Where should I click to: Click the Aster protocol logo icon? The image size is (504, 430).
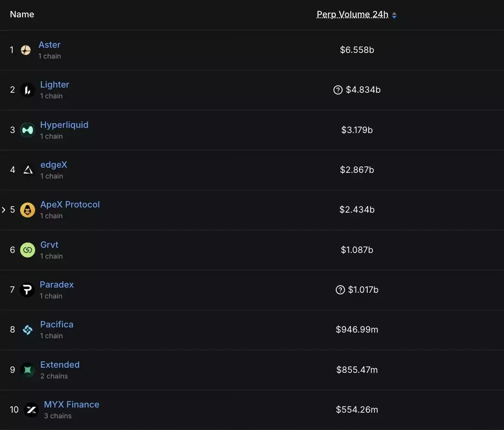coord(26,50)
